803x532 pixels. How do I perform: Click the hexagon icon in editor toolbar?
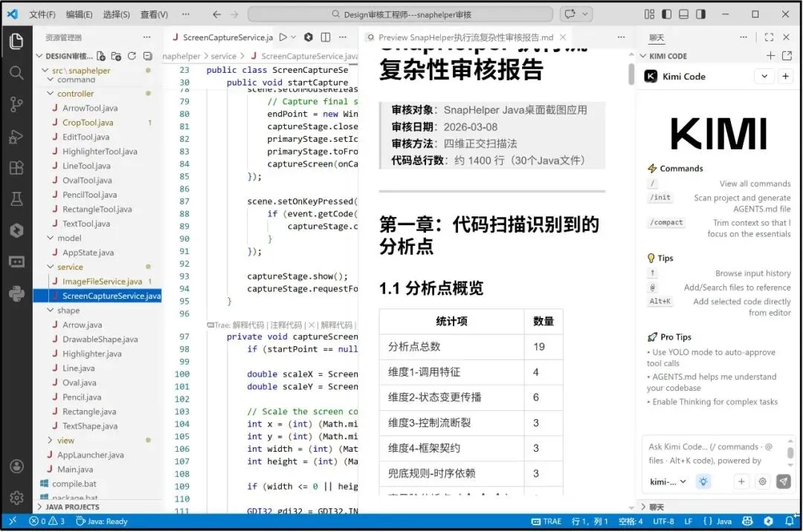click(x=309, y=37)
